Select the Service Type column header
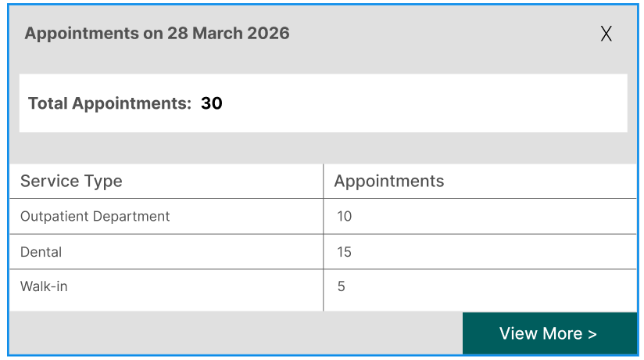 pyautogui.click(x=71, y=182)
